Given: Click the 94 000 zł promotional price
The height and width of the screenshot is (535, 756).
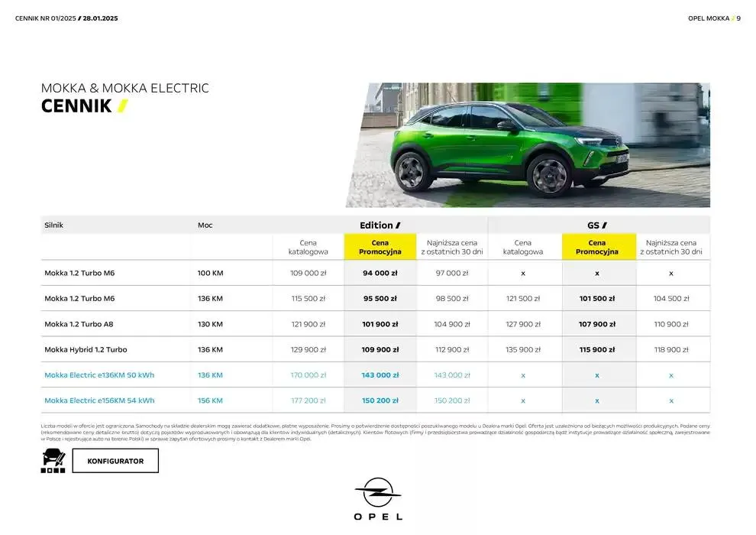Looking at the screenshot, I should [380, 273].
